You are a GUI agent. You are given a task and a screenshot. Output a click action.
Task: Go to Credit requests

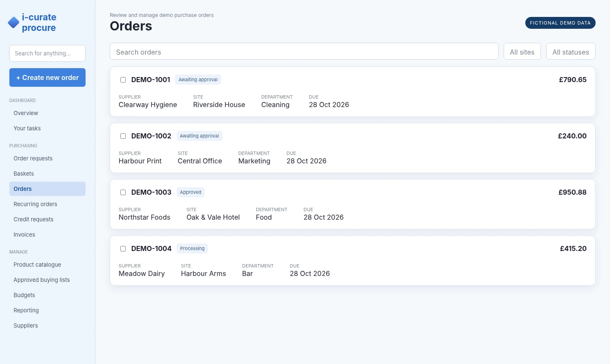47,219
